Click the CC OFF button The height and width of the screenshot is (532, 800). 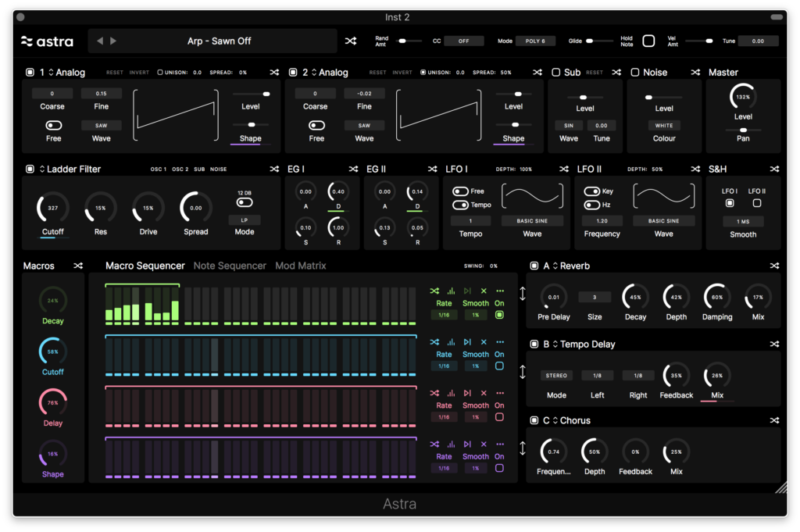click(x=463, y=41)
